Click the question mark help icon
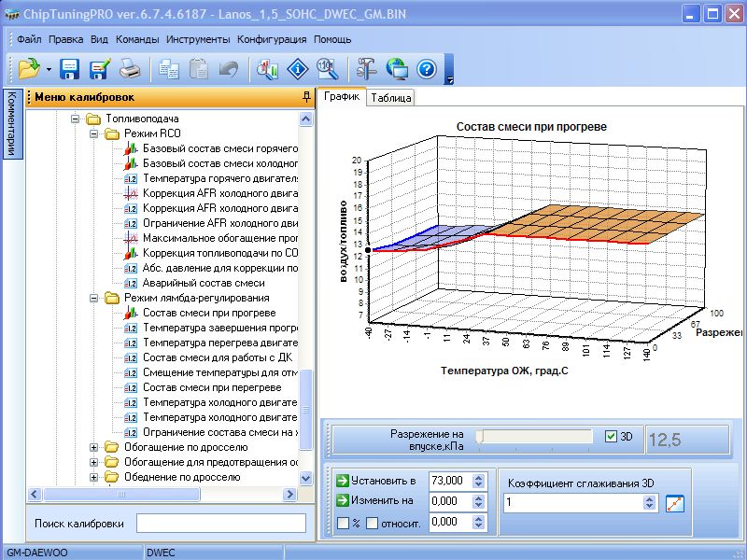This screenshot has height=560, width=747. click(427, 68)
